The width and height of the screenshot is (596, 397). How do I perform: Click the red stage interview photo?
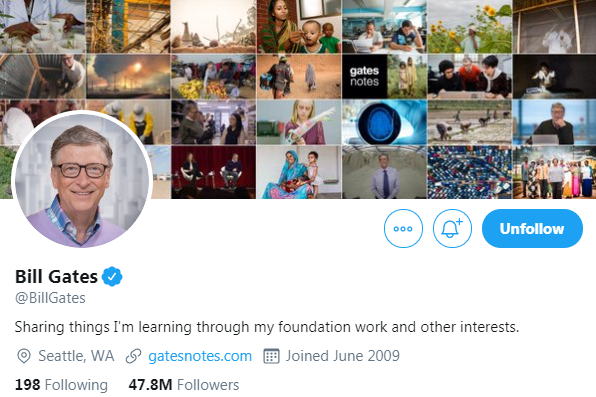[213, 172]
